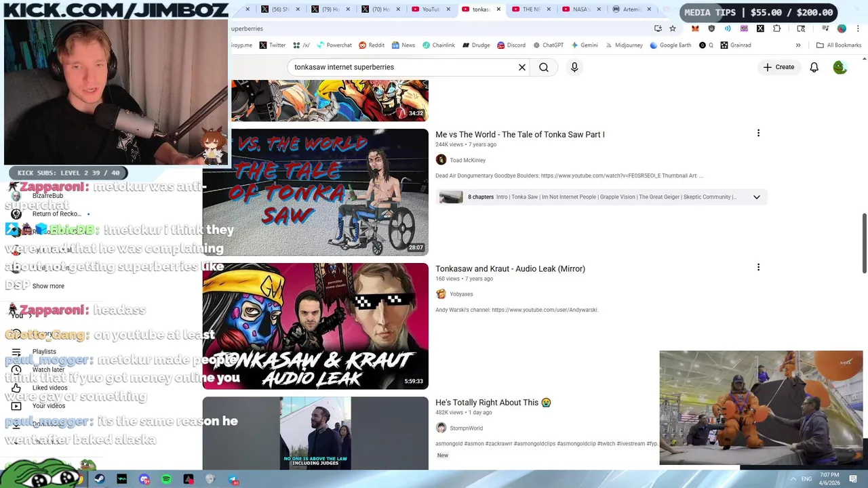Open Tonkasaw and Kraut - Audio Leak title
Image resolution: width=868 pixels, height=488 pixels.
pos(510,268)
